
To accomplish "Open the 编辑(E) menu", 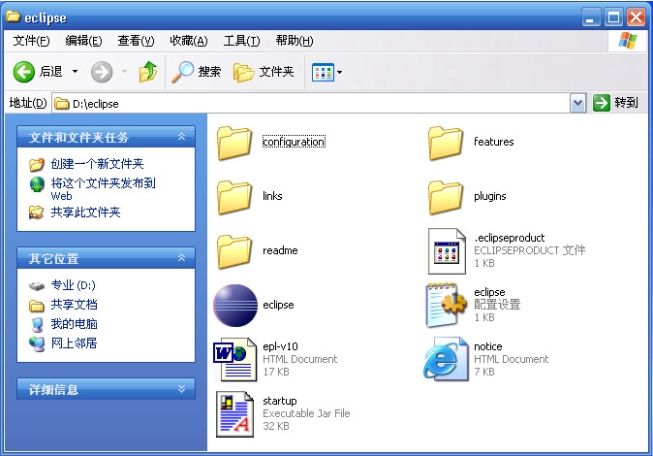I will click(83, 41).
